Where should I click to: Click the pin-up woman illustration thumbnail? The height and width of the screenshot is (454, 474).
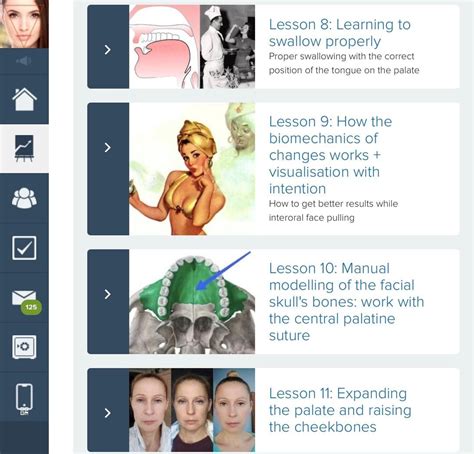click(192, 169)
